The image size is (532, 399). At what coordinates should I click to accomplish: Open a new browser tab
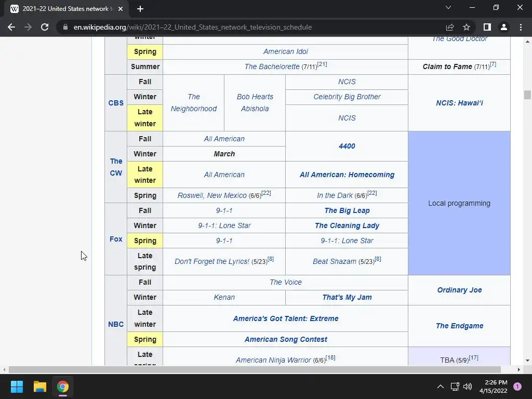tap(140, 9)
